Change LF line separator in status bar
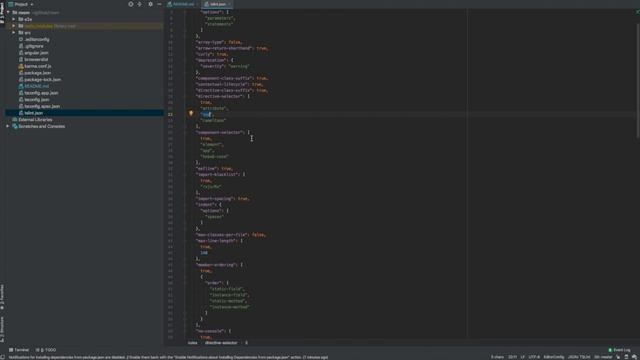This screenshot has width=640, height=360. 522,357
